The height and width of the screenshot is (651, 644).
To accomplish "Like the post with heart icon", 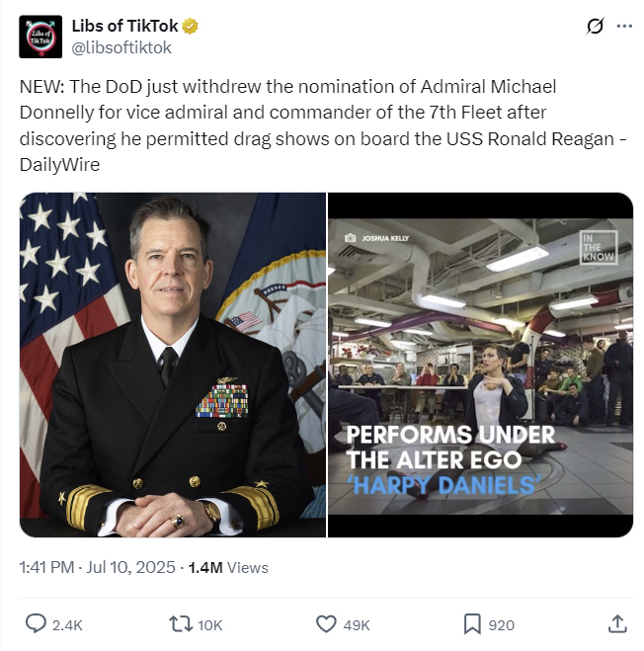I will pyautogui.click(x=326, y=624).
